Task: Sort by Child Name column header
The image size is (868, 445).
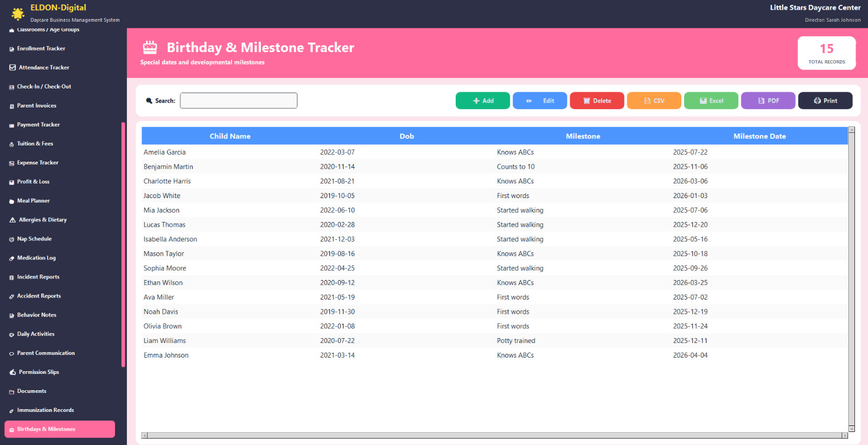Action: point(230,136)
